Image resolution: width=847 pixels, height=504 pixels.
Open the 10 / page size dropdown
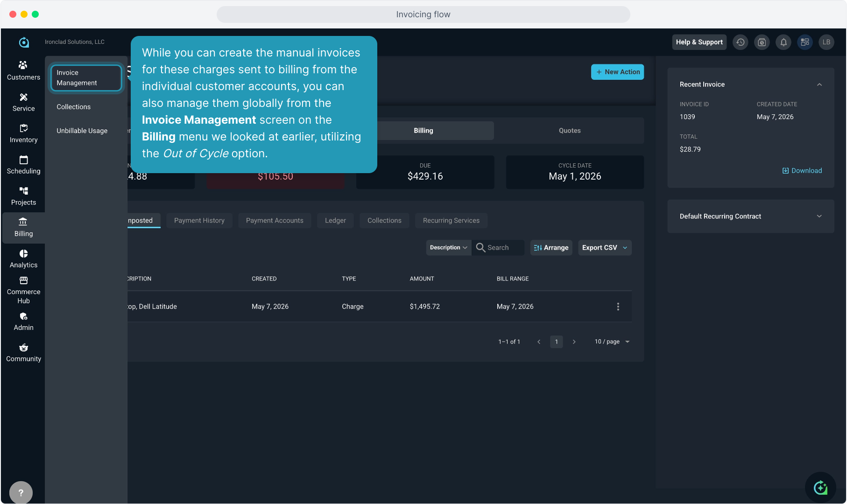pos(612,342)
